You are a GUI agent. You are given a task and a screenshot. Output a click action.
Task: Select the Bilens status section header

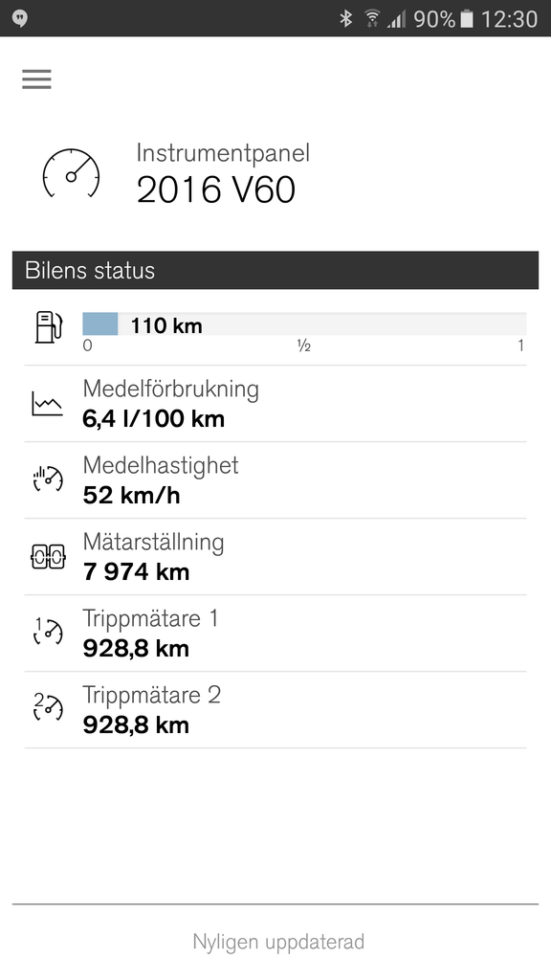click(x=275, y=271)
